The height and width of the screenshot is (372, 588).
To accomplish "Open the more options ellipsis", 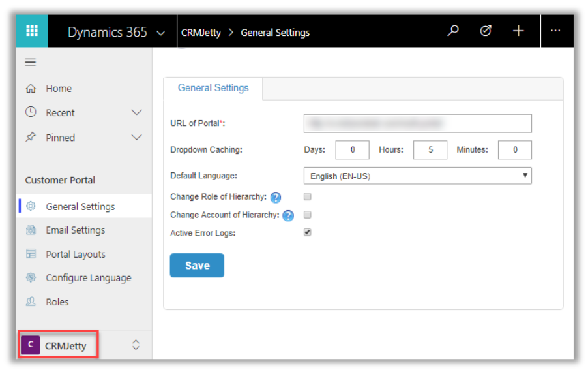I will [555, 31].
